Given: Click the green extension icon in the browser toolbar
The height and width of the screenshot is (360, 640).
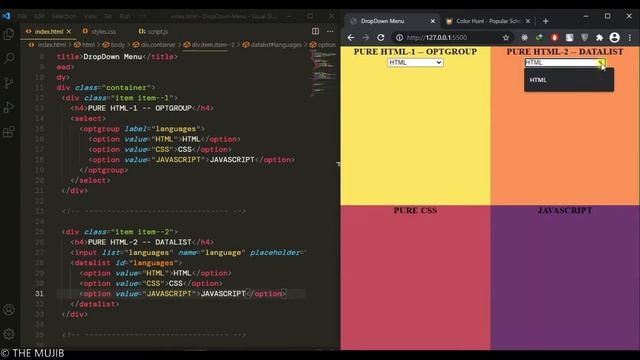Looking at the screenshot, I should point(539,38).
